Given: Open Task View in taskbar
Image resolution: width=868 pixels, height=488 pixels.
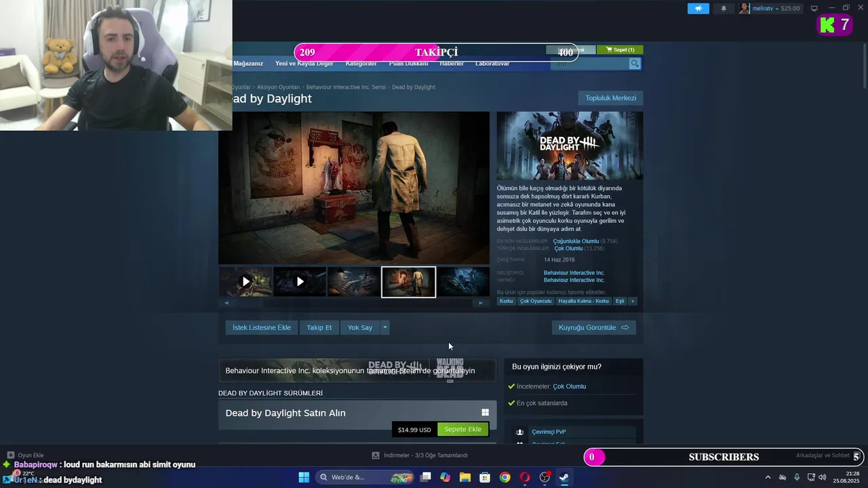Looking at the screenshot, I should pyautogui.click(x=425, y=477).
